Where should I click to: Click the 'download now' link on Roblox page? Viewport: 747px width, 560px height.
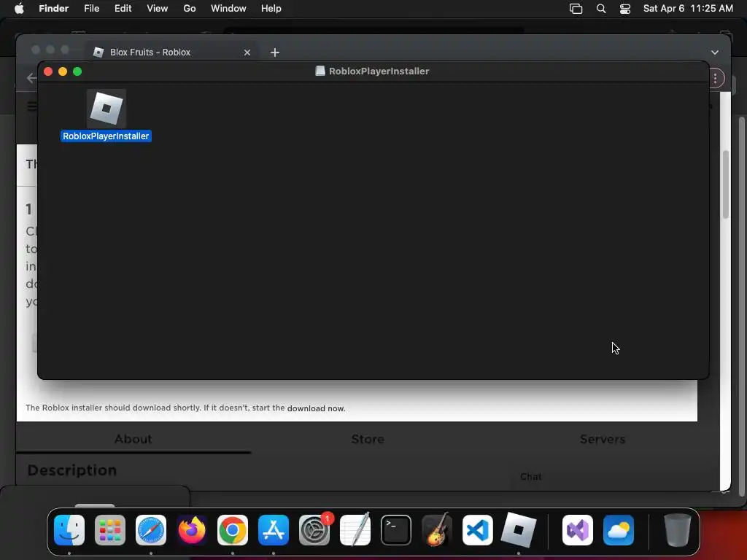click(x=316, y=408)
